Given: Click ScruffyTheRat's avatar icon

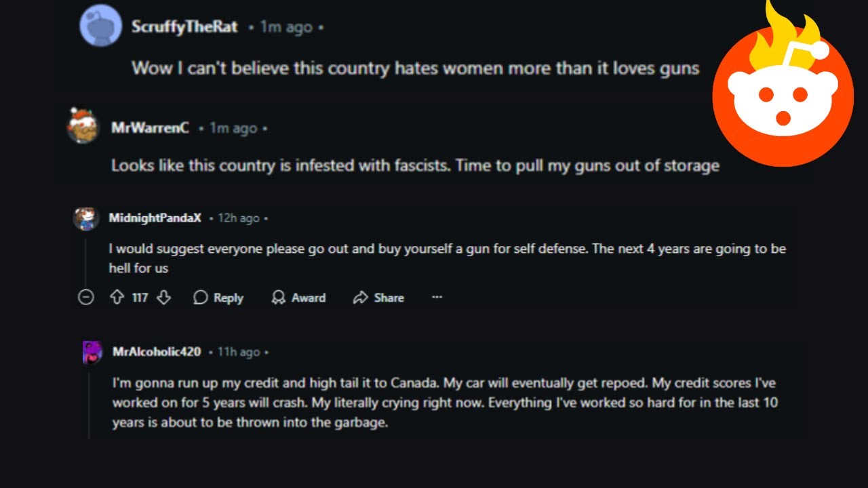Looking at the screenshot, I should (x=101, y=27).
